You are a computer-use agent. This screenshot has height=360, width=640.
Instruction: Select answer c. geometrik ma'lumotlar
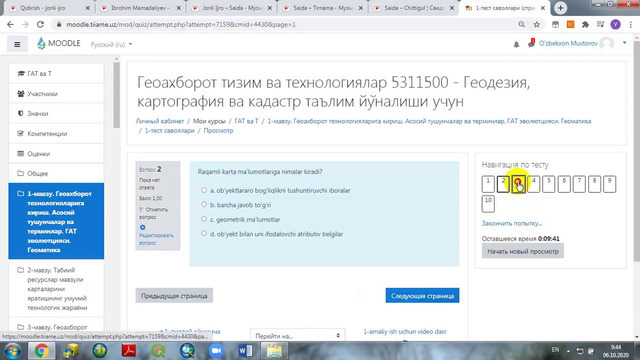[204, 219]
